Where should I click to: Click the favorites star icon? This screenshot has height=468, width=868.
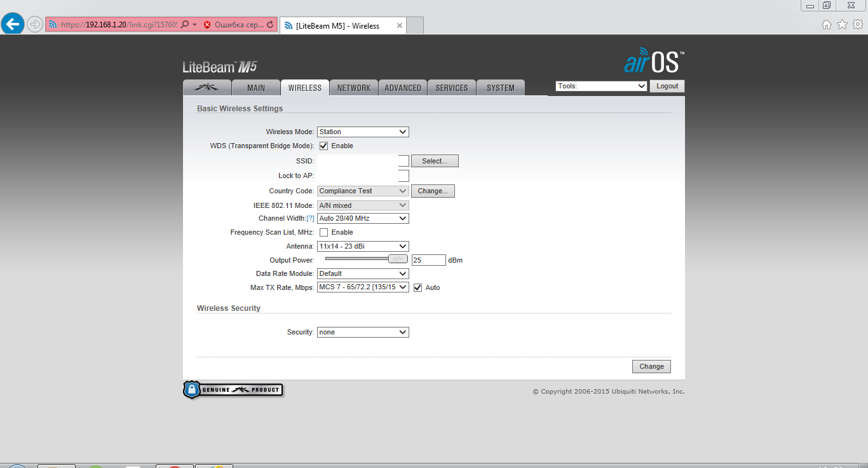(x=842, y=25)
